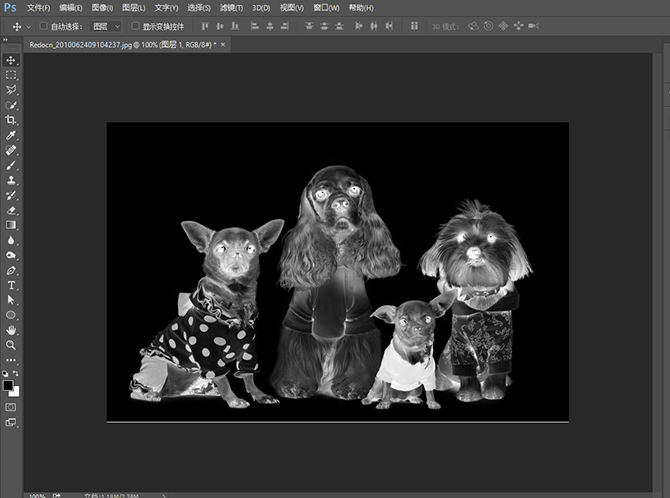Align bottom edges in options bar

[235, 27]
